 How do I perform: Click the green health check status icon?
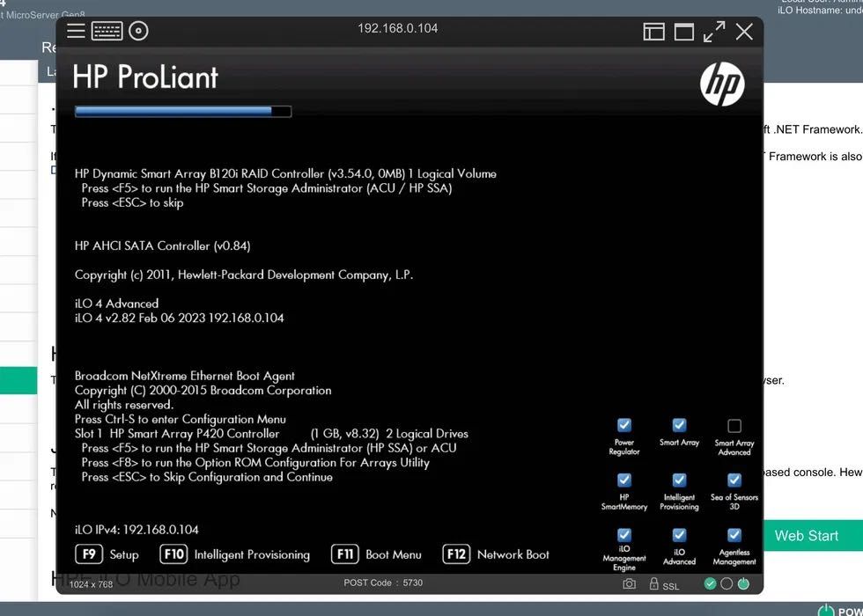click(710, 583)
